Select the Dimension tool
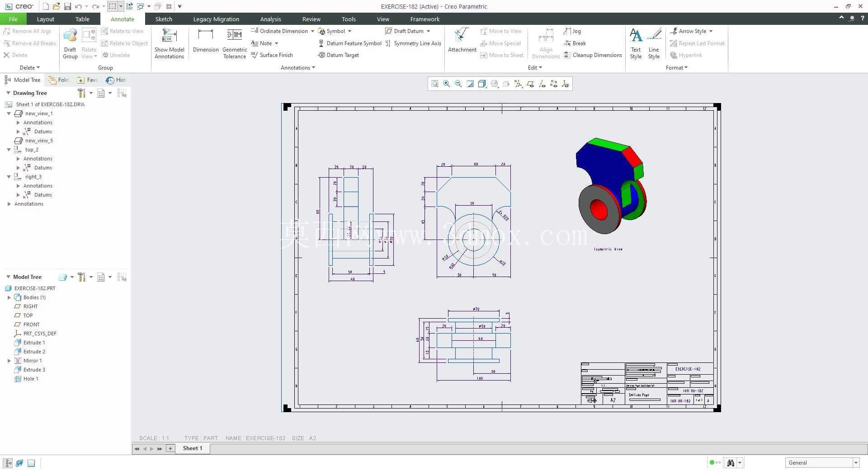This screenshot has height=470, width=868. pos(206,40)
